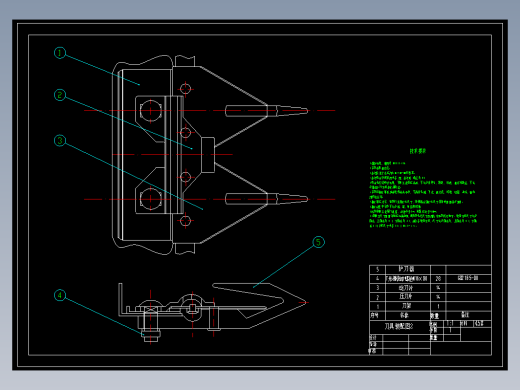Click the green technical requirements heading

(418, 151)
